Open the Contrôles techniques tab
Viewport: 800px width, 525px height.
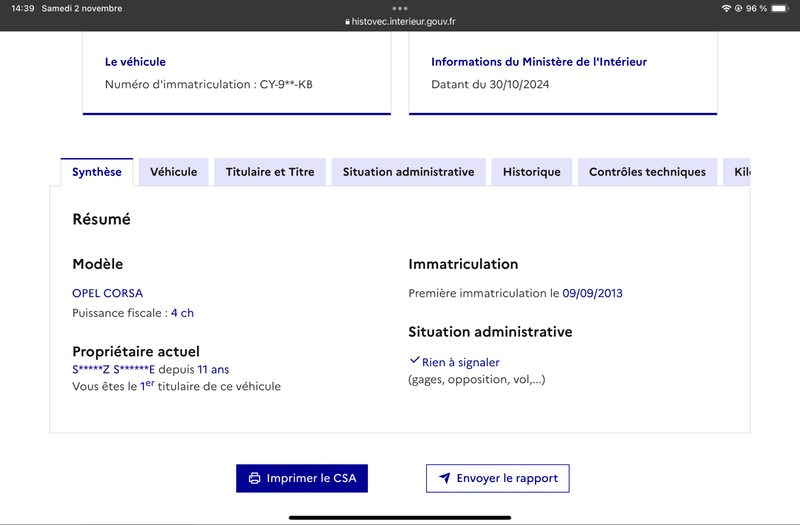647,172
